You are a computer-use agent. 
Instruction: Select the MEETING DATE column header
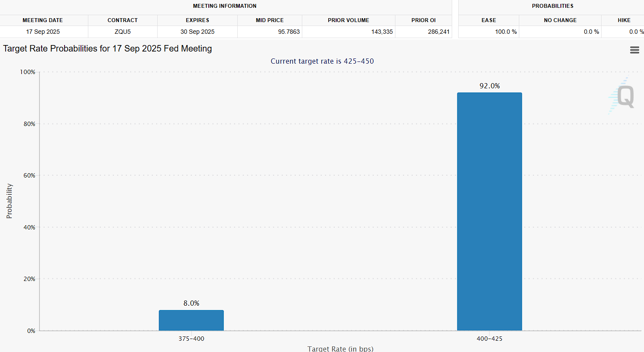[x=43, y=20]
